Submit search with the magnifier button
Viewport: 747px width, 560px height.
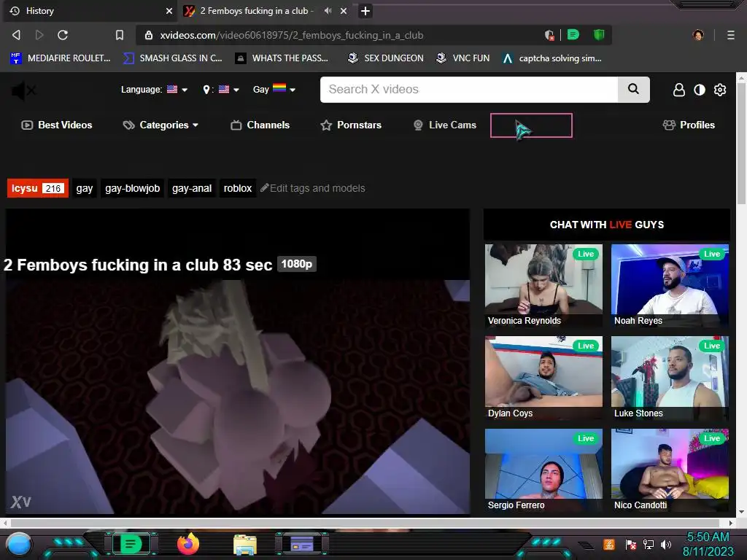(634, 90)
